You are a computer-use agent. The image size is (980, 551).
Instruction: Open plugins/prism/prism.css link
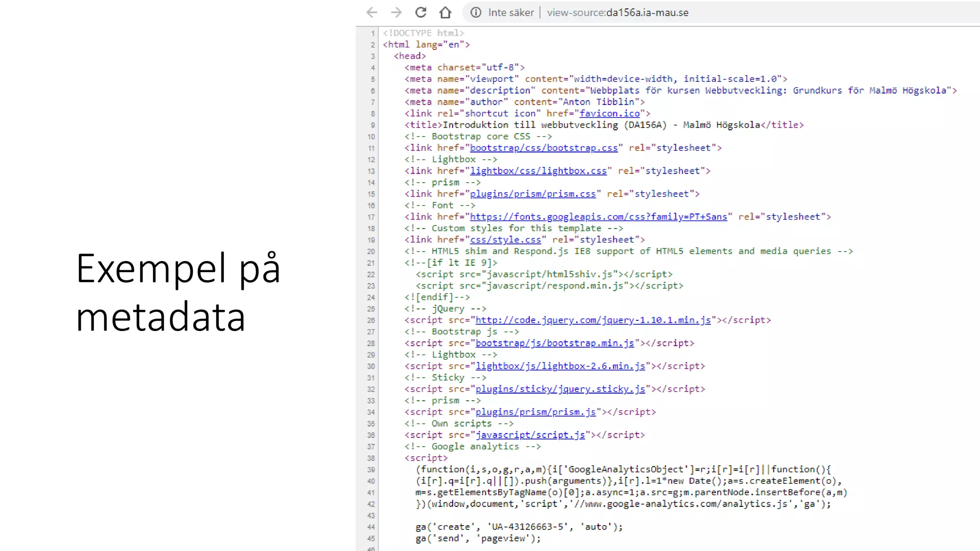pos(533,194)
